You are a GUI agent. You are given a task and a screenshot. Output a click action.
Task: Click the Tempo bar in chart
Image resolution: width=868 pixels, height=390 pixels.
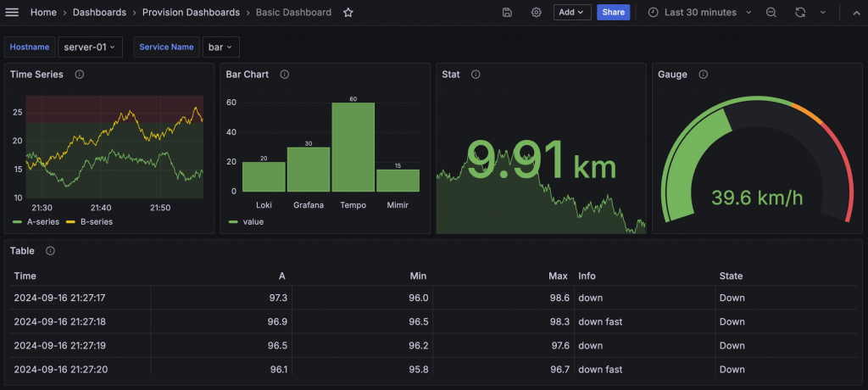click(x=353, y=147)
